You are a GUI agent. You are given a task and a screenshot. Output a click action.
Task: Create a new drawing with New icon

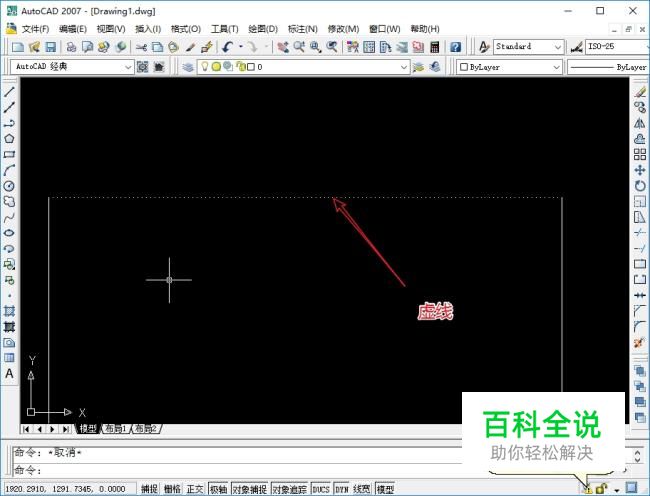coord(18,47)
